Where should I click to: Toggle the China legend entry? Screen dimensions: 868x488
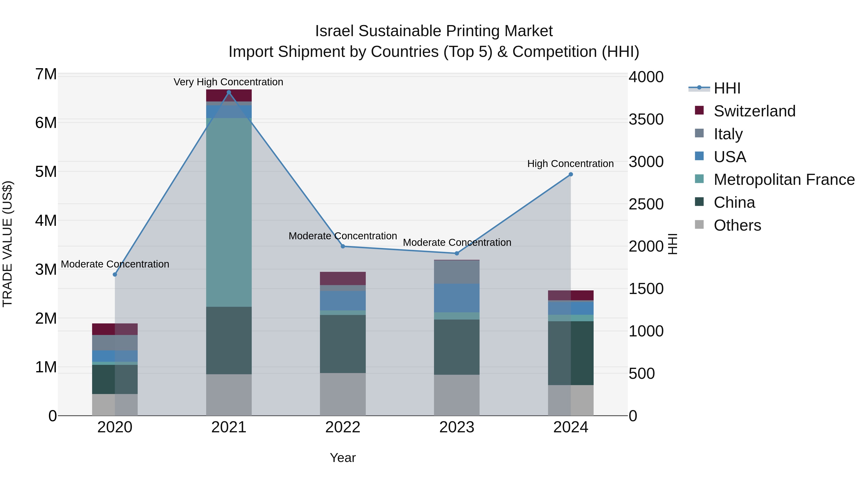pos(725,202)
